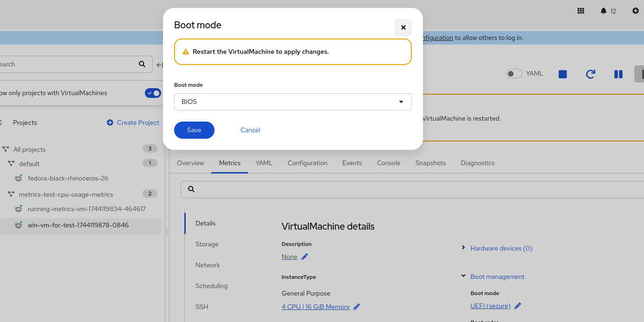Switch to the Configuration tab

(307, 163)
